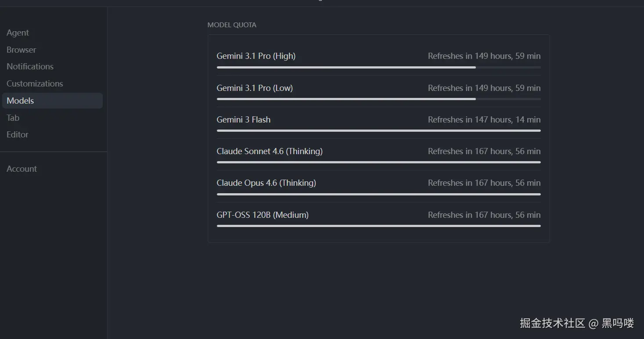The image size is (644, 339).
Task: Switch to the Browser settings section
Action: click(x=21, y=50)
